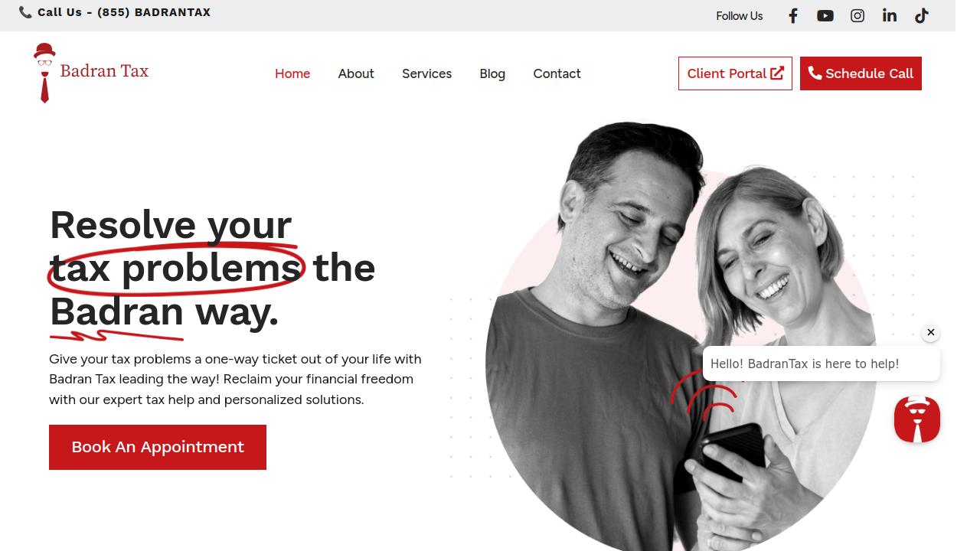Open the YouTube channel icon
This screenshot has height=551, width=980.
click(x=825, y=16)
